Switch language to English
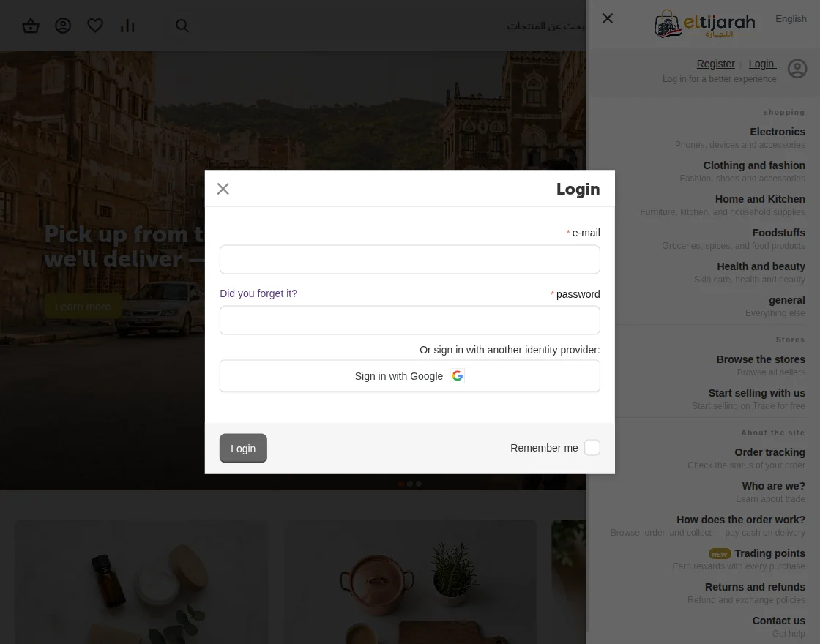This screenshot has height=644, width=820. click(791, 19)
